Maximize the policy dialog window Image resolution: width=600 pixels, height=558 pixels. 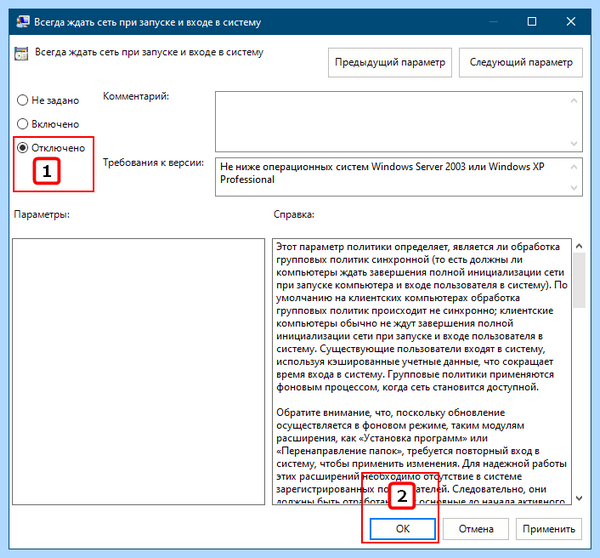pyautogui.click(x=532, y=21)
